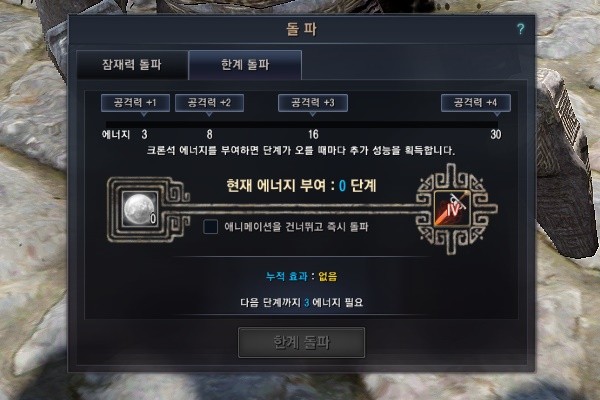Select the 공격력 +2 bonus tag
600x400 pixels.
[209, 103]
